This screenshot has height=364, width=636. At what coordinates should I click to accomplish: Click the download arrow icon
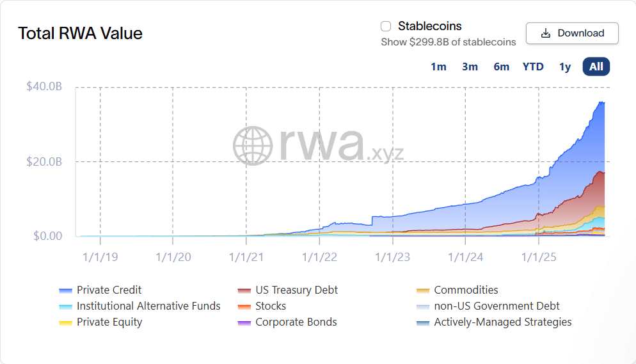pos(546,33)
